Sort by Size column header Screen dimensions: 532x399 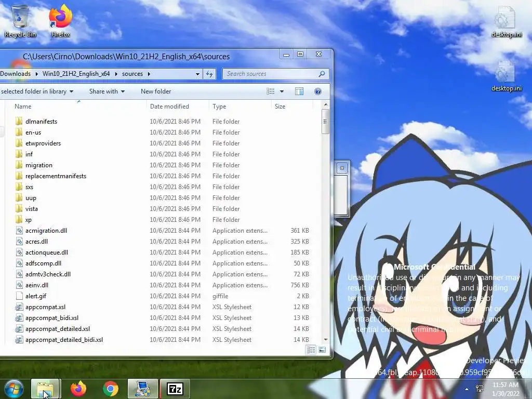(x=292, y=106)
